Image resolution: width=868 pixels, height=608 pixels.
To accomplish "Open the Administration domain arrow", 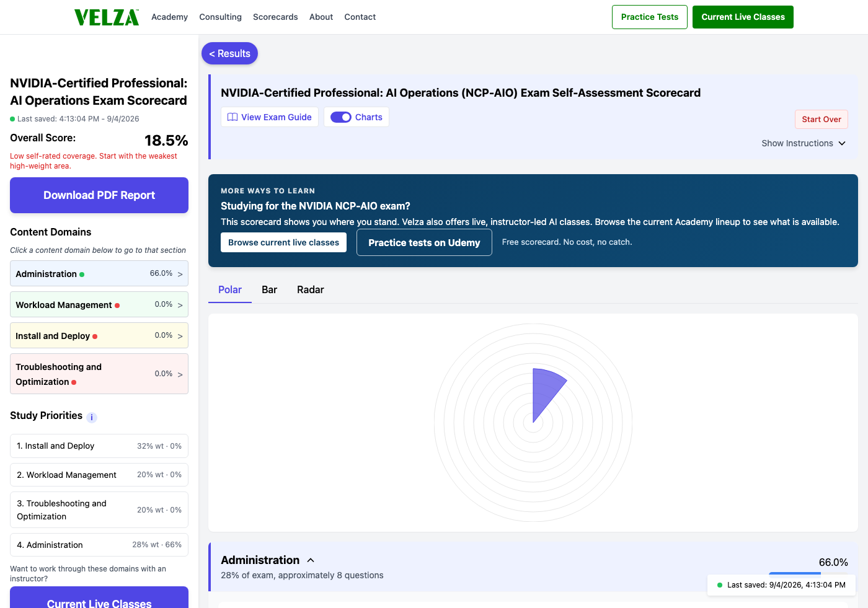I will [180, 274].
